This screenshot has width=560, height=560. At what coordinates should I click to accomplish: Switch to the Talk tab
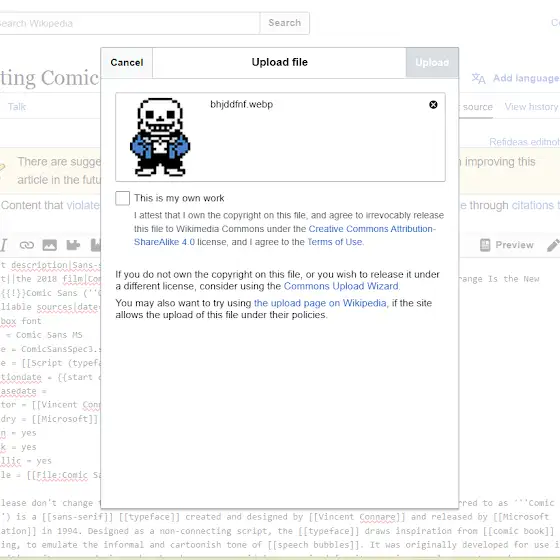(x=17, y=107)
